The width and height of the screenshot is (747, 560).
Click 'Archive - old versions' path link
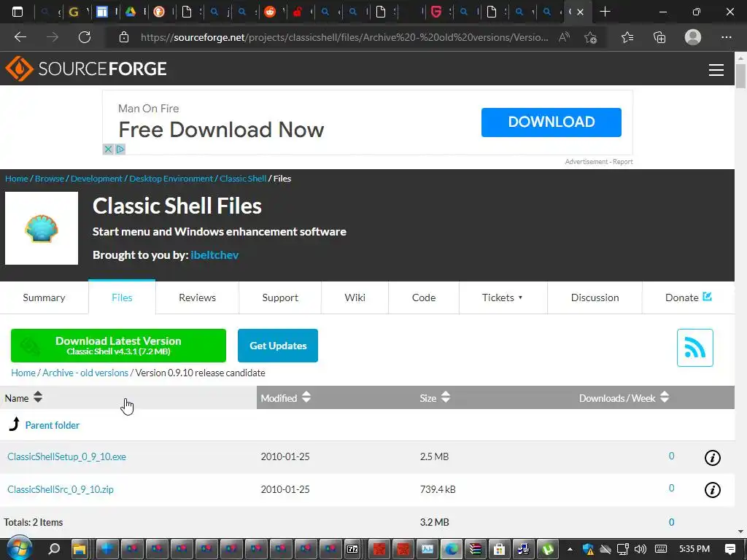point(85,373)
